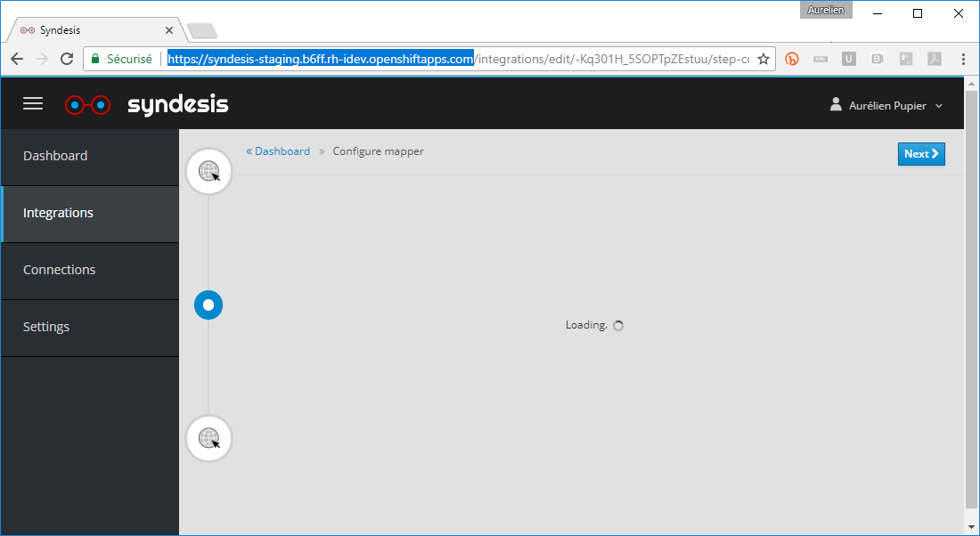Open the Aurélien Pupier user dropdown
The image size is (980, 536).
[886, 104]
